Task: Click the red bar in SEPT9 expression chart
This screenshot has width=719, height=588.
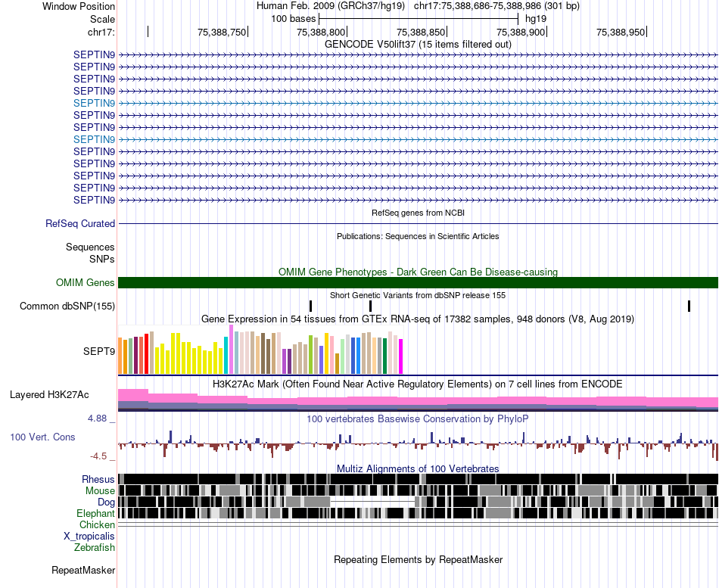Action: [x=146, y=353]
